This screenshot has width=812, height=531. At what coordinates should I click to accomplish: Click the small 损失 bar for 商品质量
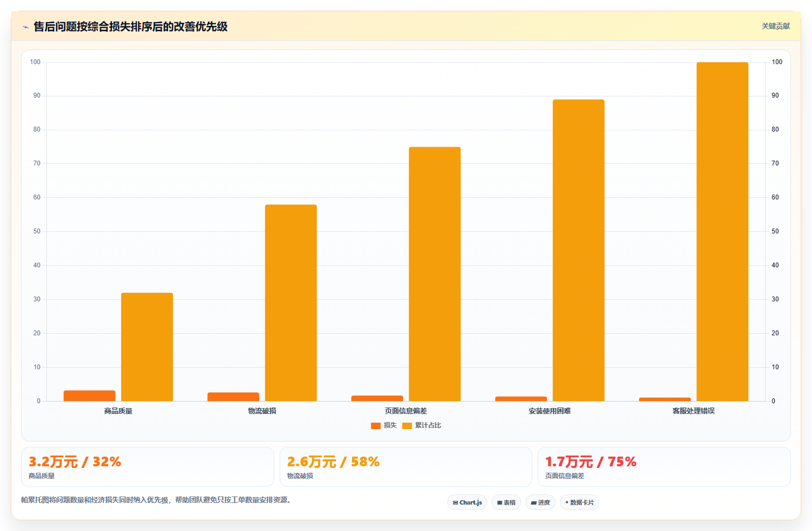tap(89, 396)
